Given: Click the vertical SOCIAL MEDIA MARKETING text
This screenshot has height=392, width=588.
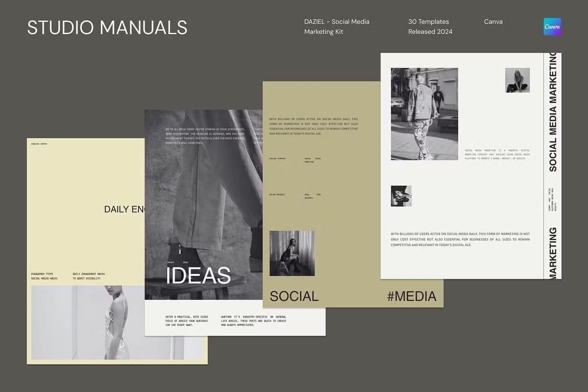Looking at the screenshot, I should pos(553,113).
